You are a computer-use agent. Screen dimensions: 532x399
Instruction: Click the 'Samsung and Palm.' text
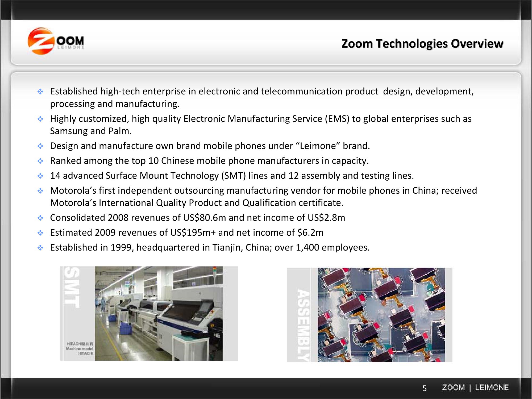(x=91, y=131)
